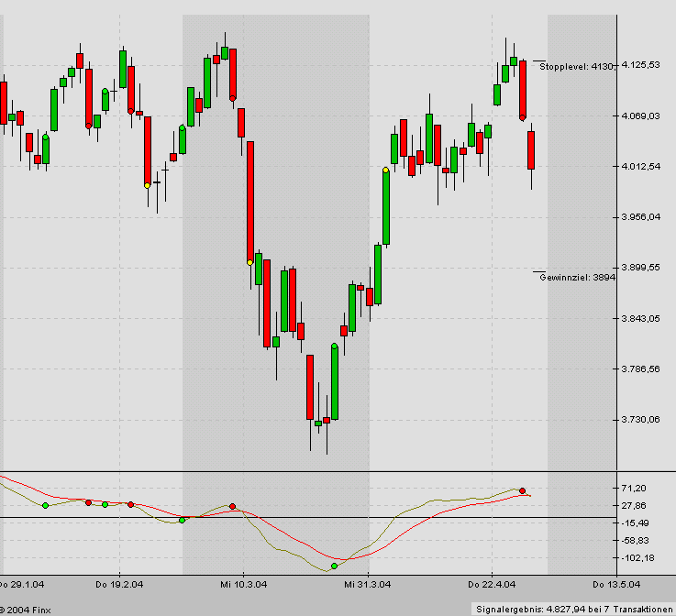Click the Mi 31.3.04 date label
The width and height of the screenshot is (676, 616).
(x=367, y=585)
